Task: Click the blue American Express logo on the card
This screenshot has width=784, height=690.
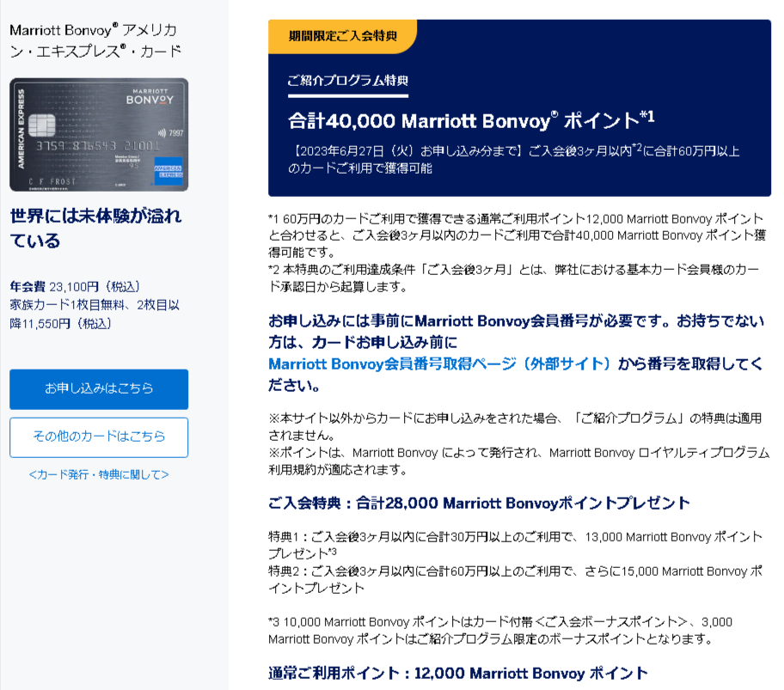Action: point(164,168)
